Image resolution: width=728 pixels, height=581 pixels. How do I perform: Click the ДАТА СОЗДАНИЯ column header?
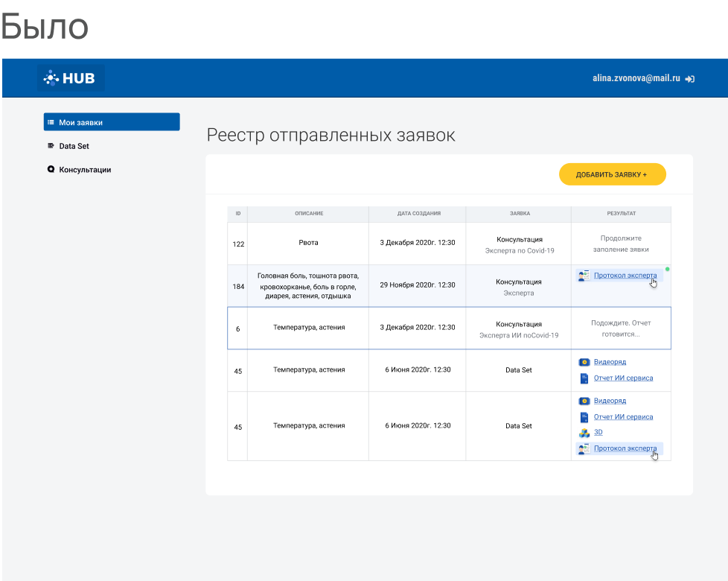418,214
